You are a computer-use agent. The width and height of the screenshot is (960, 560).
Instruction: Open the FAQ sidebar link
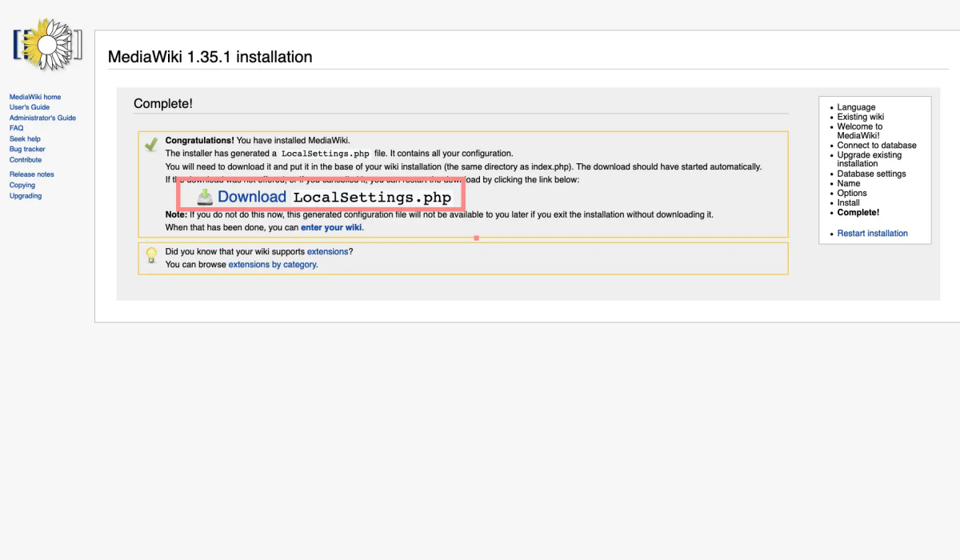tap(16, 128)
